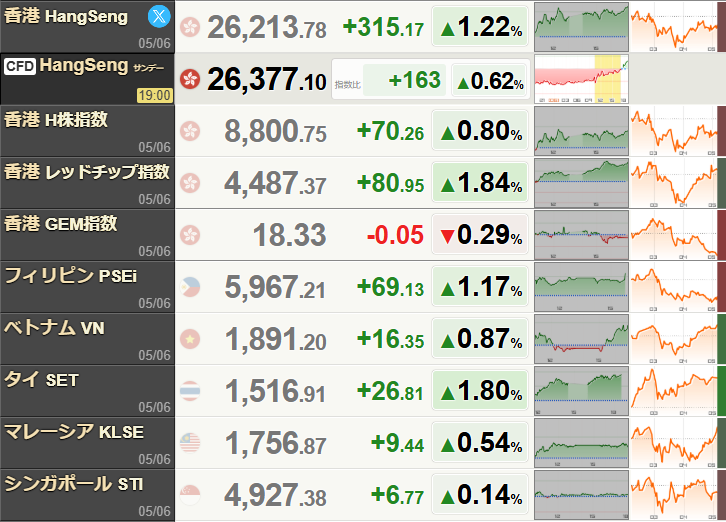Image resolution: width=726 pixels, height=522 pixels.
Task: Click the 19:00 time badge
Action: 155,95
